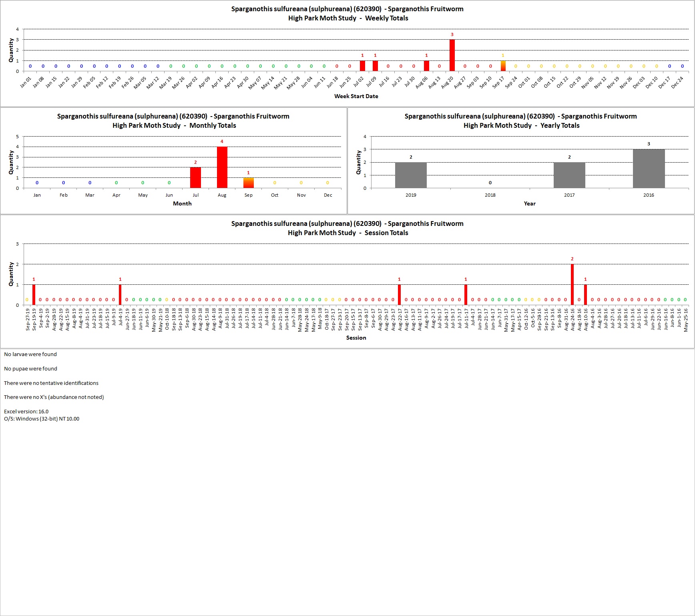The image size is (695, 616).
Task: Select the 'Quantity' axis title of Monthly Totals
Action: click(x=11, y=162)
